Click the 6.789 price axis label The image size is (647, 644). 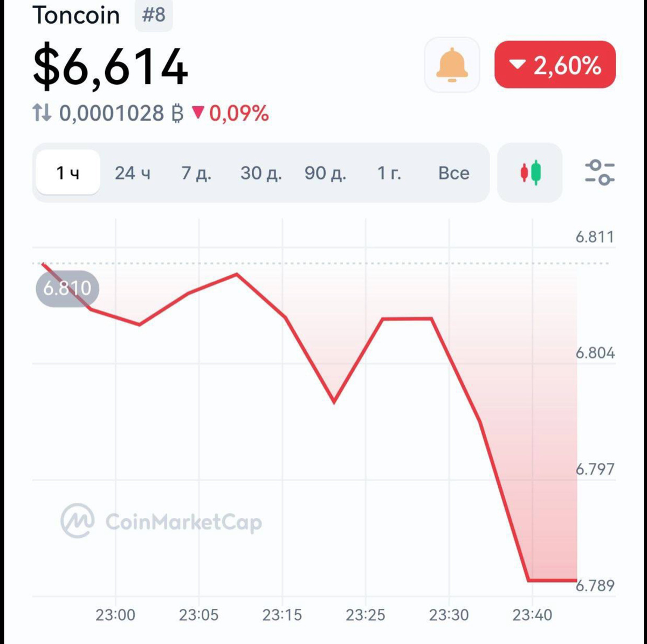595,585
